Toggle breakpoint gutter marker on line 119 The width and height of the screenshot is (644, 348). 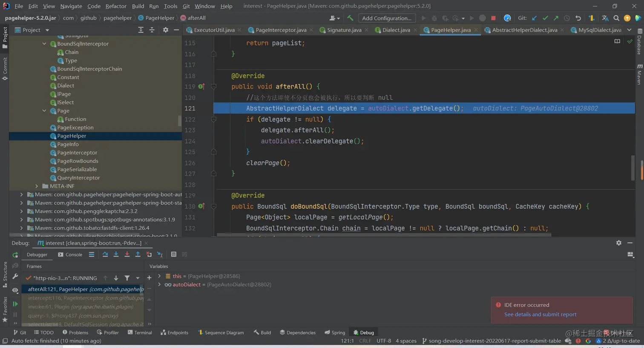point(201,86)
